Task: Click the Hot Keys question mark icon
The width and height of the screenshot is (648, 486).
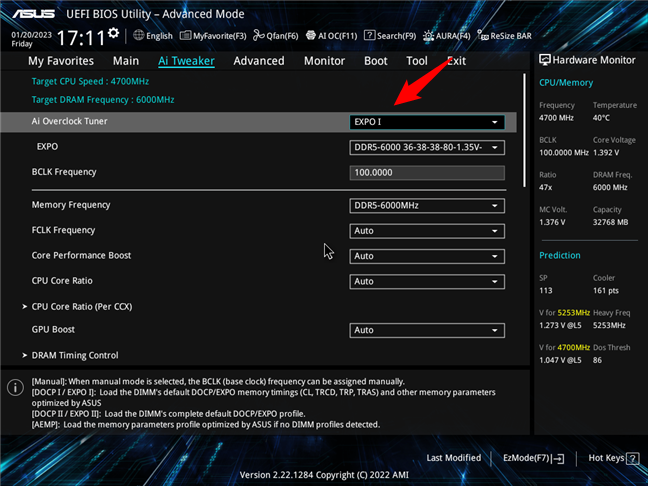Action: tap(632, 458)
